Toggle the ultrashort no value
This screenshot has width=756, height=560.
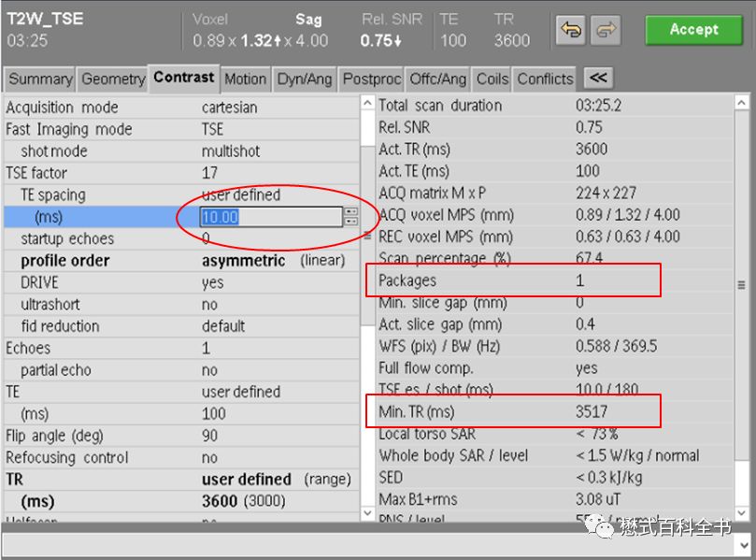pyautogui.click(x=209, y=305)
